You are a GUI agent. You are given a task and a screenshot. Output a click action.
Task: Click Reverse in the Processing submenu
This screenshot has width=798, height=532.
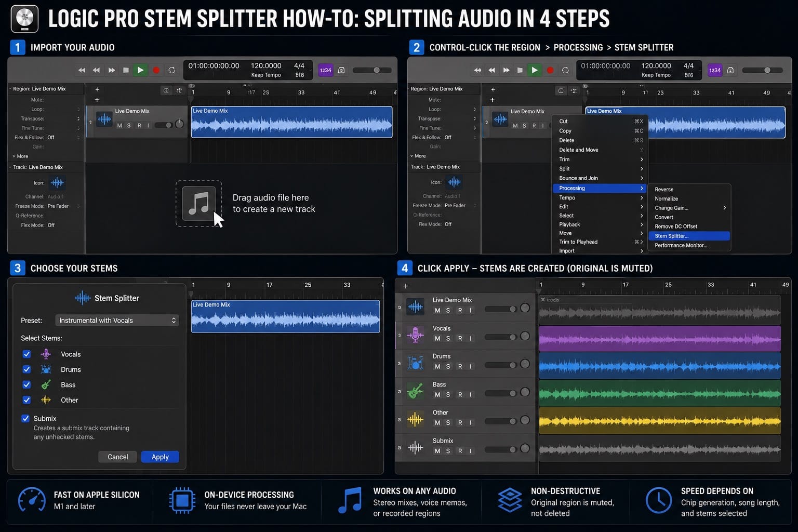[689, 189]
